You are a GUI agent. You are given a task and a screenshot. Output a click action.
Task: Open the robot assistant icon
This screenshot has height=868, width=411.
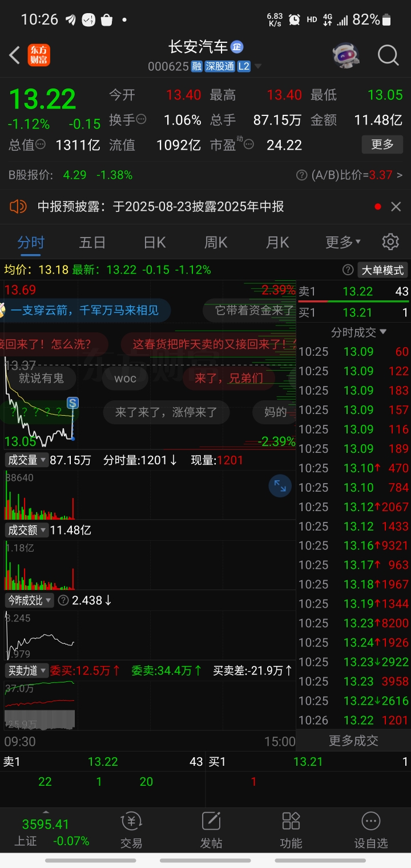point(346,55)
